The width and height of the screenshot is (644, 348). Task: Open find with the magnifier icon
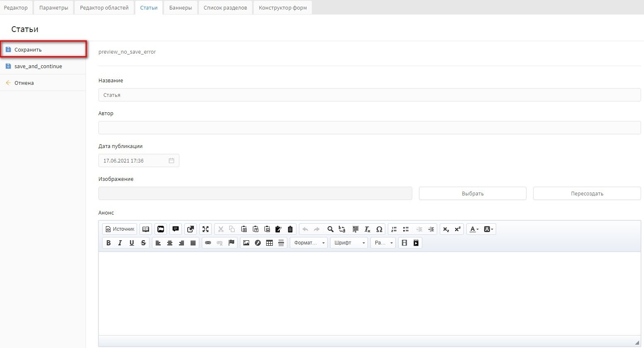coord(331,229)
